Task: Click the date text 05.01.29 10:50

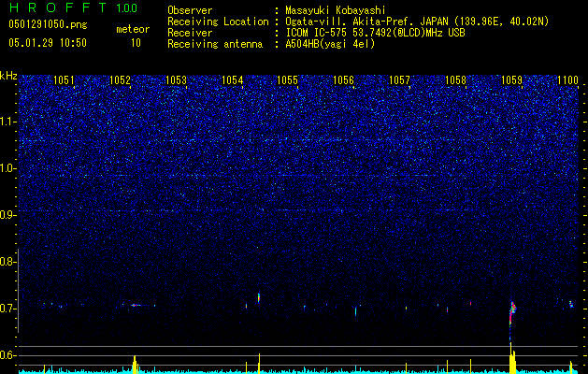Action: coord(48,43)
